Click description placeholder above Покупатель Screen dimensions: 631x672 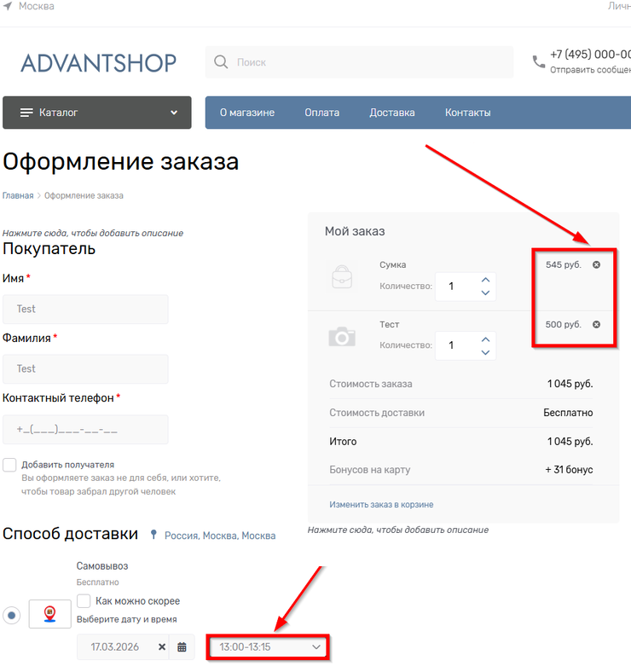pos(93,233)
